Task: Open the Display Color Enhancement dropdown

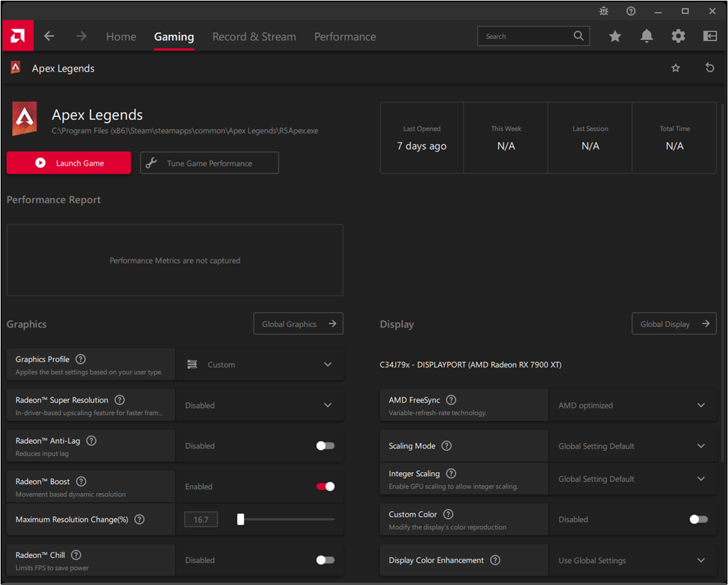Action: pyautogui.click(x=632, y=560)
